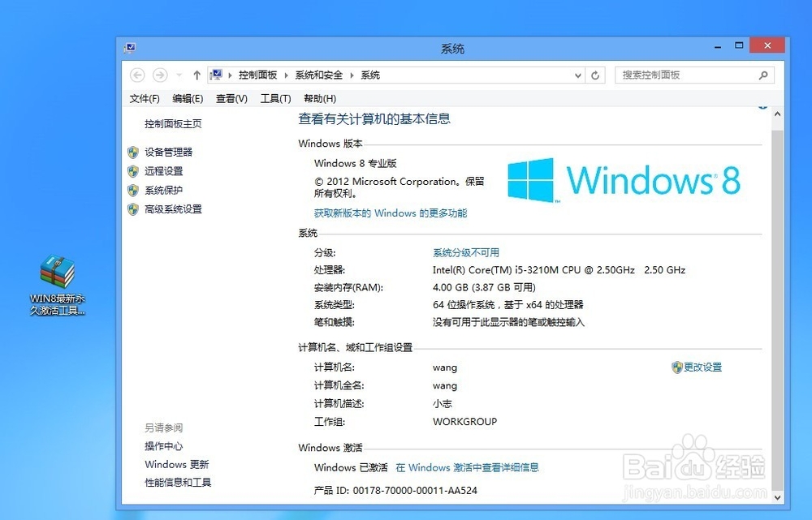Open Windows 更新 link

click(176, 464)
